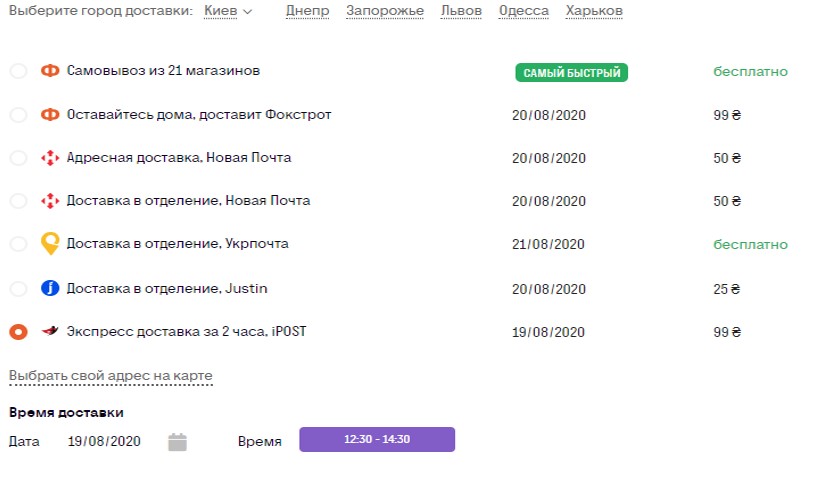Click the Выбрать свой адрес на карте link
This screenshot has height=484, width=834.
pos(110,376)
